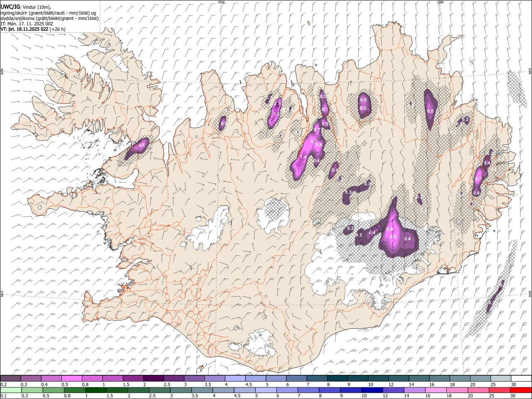This screenshot has height=399, width=532.
Task: Click the '15W' longitude label at top
Action: pyautogui.click(x=440, y=2)
